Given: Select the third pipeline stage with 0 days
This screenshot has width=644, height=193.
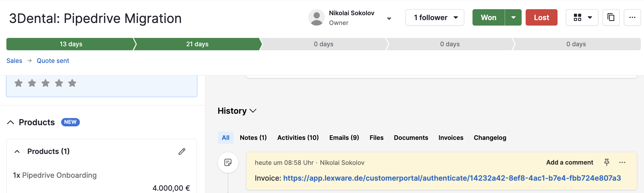Looking at the screenshot, I should tap(324, 44).
